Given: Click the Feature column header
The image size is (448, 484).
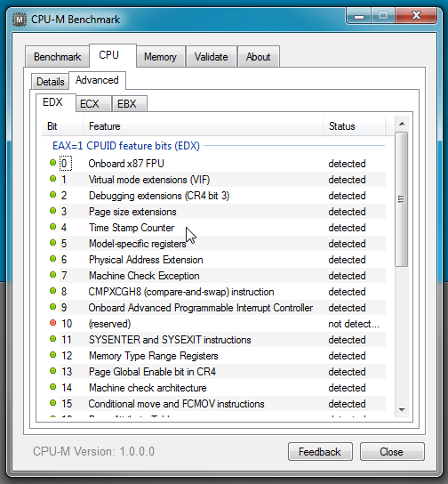Looking at the screenshot, I should [203, 126].
